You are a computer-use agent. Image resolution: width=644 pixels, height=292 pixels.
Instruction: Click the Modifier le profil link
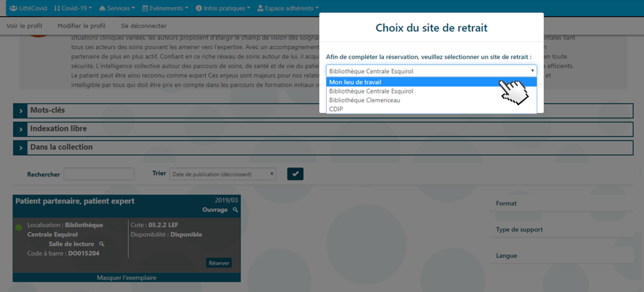[x=81, y=26]
